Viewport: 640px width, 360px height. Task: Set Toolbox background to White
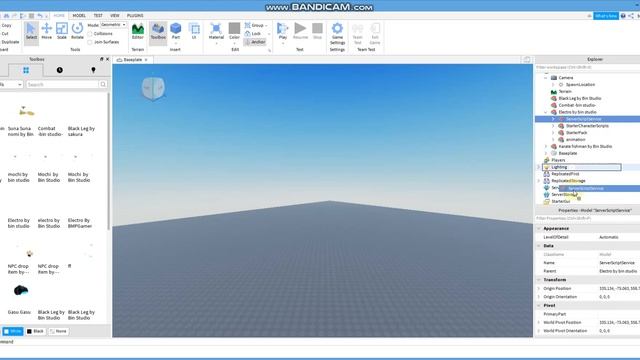tap(13, 331)
